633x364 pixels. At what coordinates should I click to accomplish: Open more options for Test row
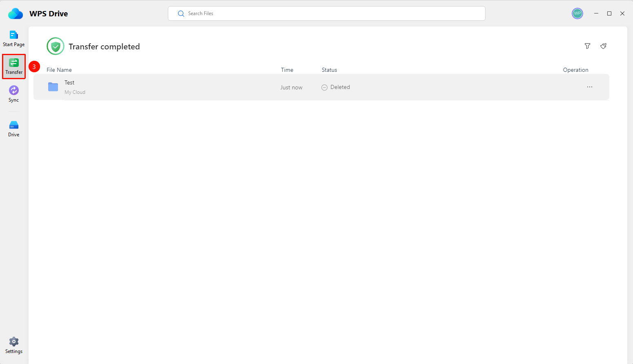589,87
